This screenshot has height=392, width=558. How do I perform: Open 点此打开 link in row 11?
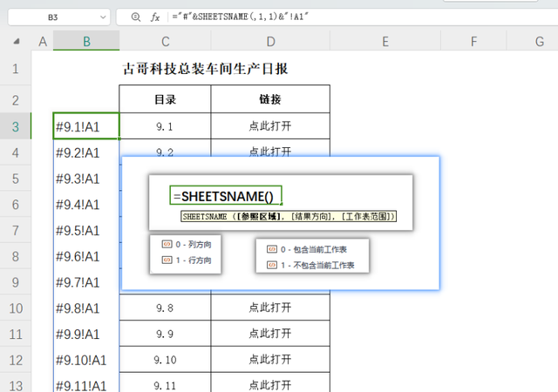click(x=270, y=334)
